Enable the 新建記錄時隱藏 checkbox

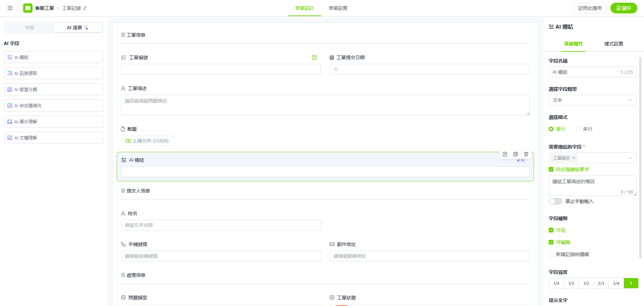tap(551, 254)
